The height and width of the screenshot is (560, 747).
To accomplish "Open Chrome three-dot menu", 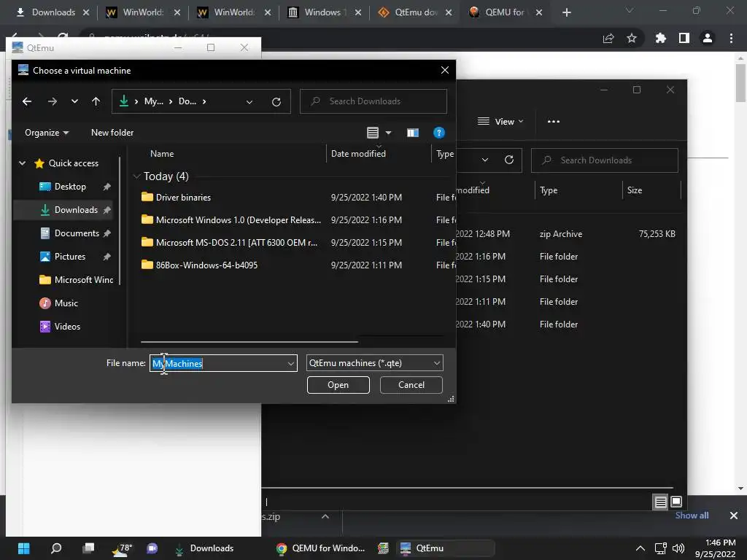I will coord(731,38).
